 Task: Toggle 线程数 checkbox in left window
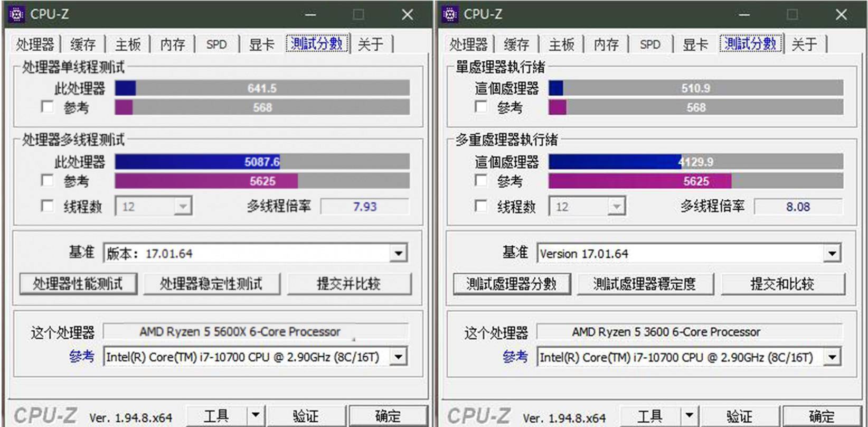tap(48, 206)
